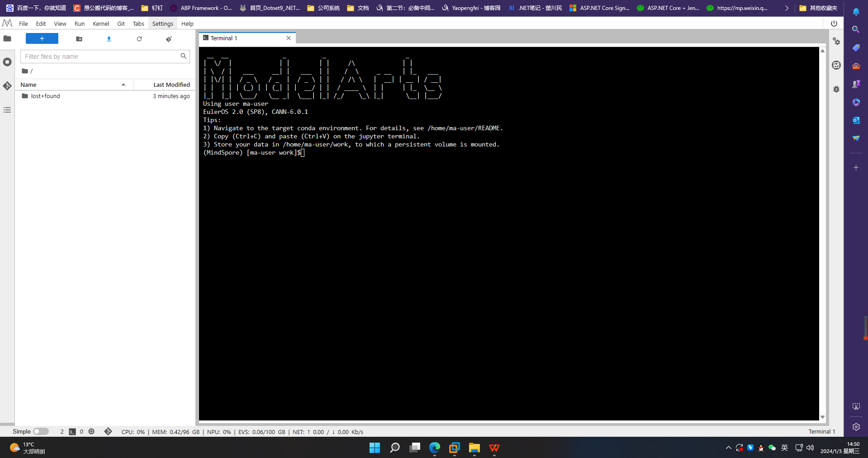Image resolution: width=868 pixels, height=458 pixels.
Task: Add a site to Edge sidebar plus
Action: click(x=856, y=167)
